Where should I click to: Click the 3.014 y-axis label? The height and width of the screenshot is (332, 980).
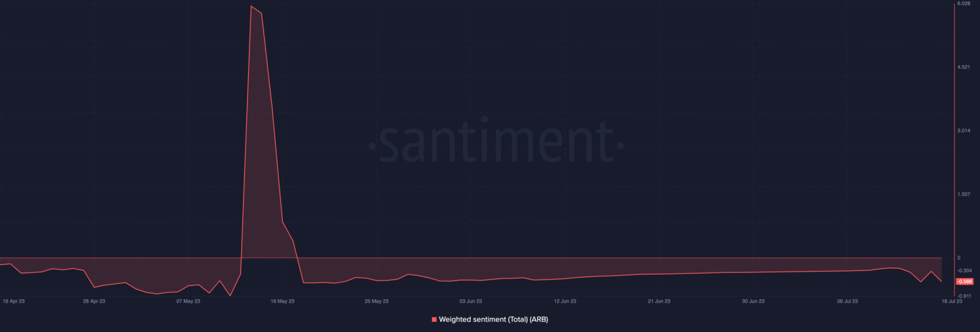click(x=963, y=130)
